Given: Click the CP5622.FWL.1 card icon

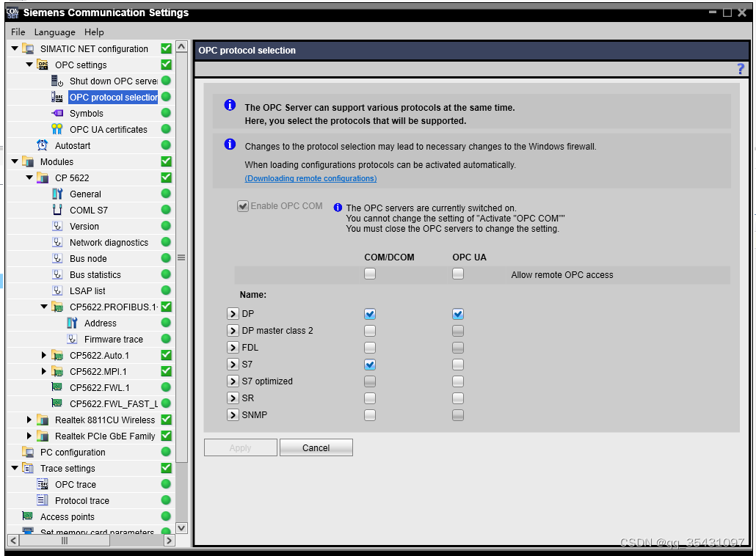Looking at the screenshot, I should (57, 387).
